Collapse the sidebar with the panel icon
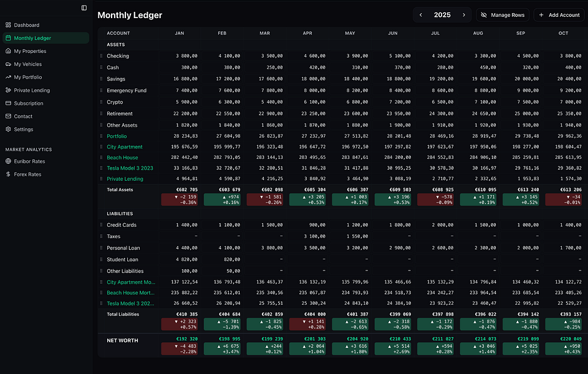The width and height of the screenshot is (588, 374). point(84,8)
